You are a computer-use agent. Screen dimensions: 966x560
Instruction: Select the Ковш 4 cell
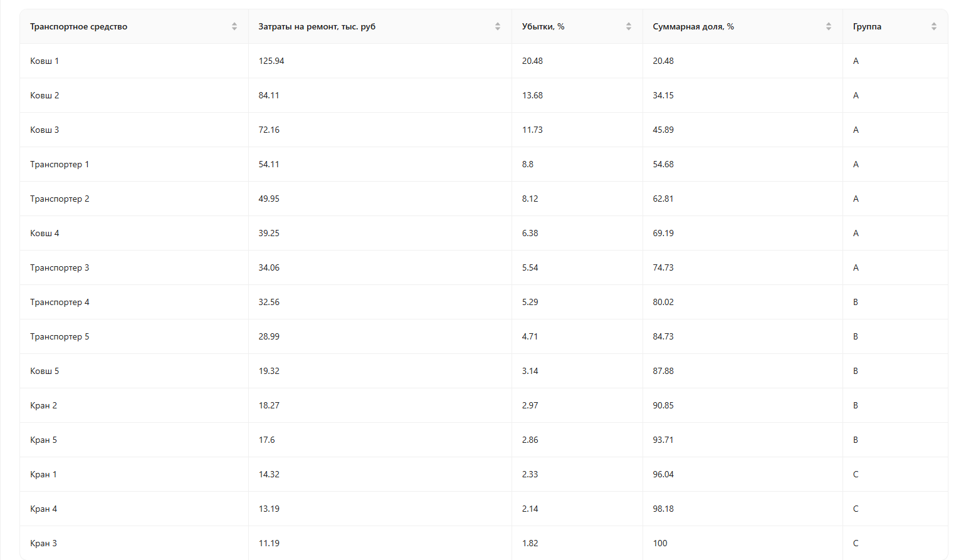click(45, 233)
